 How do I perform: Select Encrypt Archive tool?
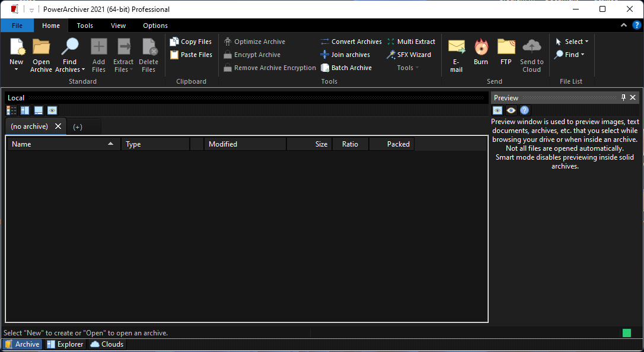pyautogui.click(x=252, y=55)
